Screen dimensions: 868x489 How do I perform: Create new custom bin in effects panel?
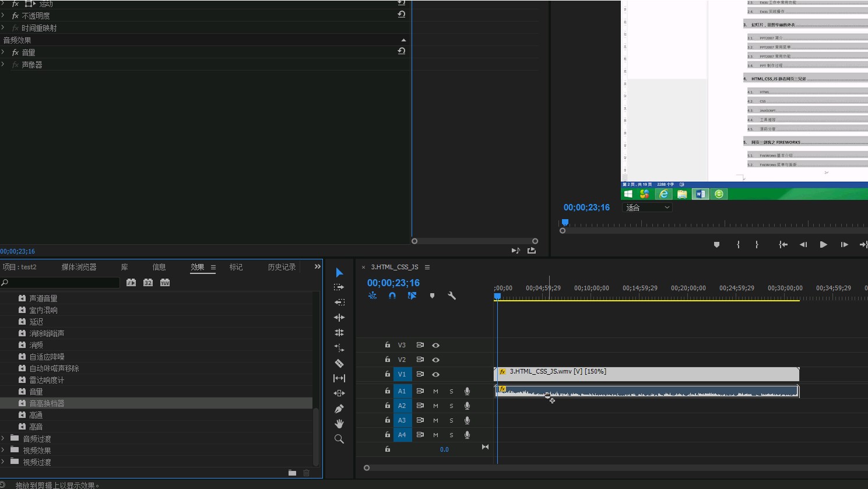(x=292, y=473)
